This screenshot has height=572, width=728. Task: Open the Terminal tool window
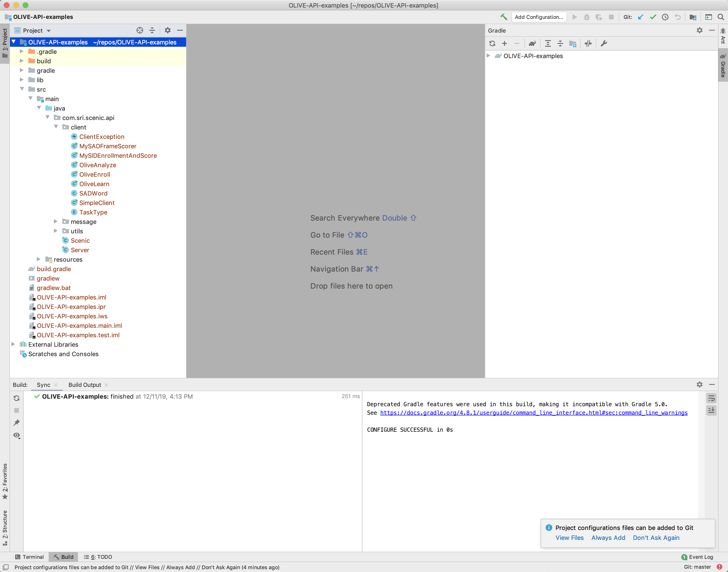pos(30,557)
